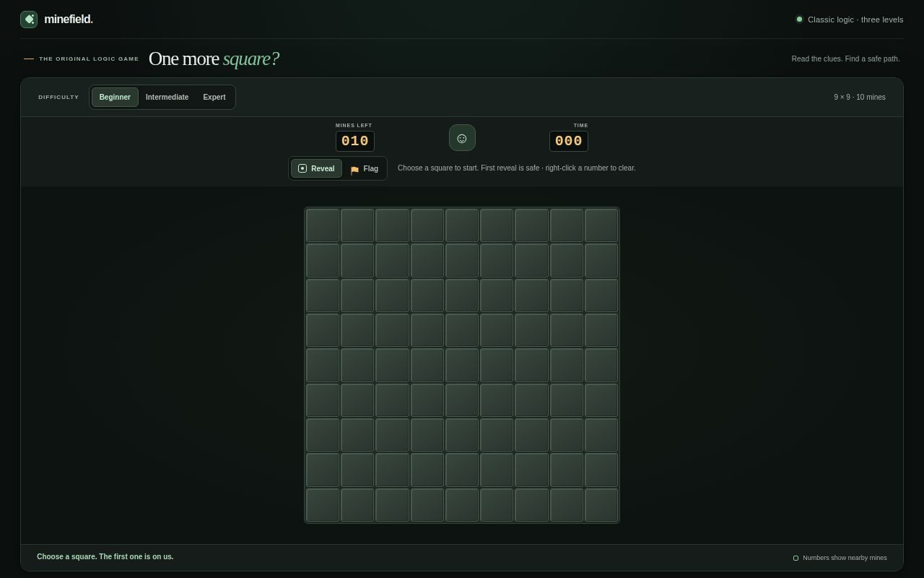
Task: Reveal the bottom-right corner square of the board
Action: point(601,504)
